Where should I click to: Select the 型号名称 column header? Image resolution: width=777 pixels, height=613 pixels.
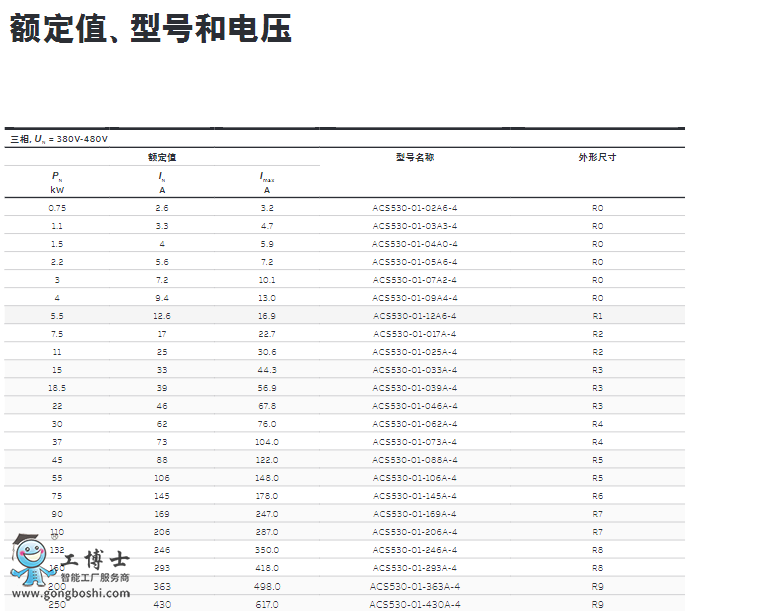415,157
